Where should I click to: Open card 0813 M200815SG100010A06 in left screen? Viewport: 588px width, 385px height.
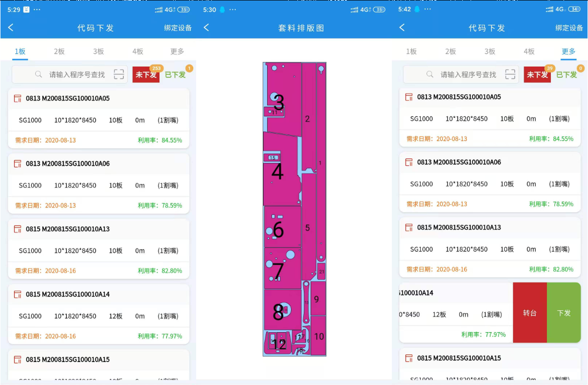click(x=98, y=183)
